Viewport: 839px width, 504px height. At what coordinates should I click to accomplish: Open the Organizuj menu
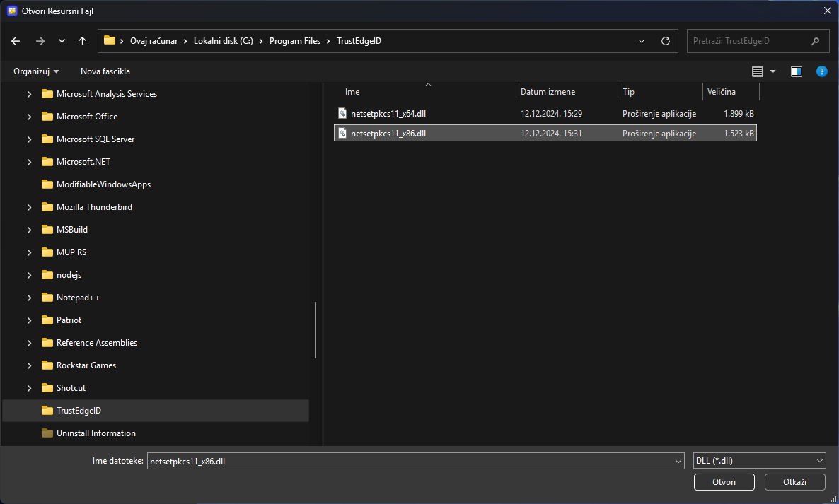(x=36, y=71)
